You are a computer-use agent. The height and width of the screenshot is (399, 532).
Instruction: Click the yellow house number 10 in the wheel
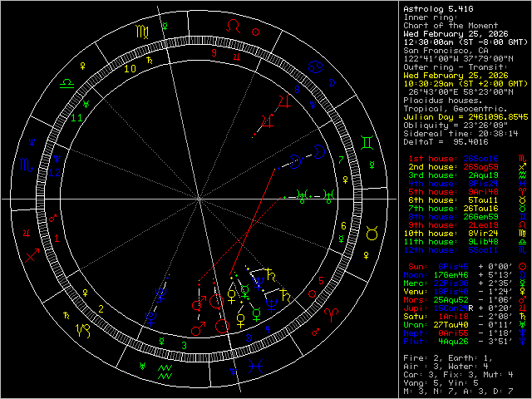131,69
